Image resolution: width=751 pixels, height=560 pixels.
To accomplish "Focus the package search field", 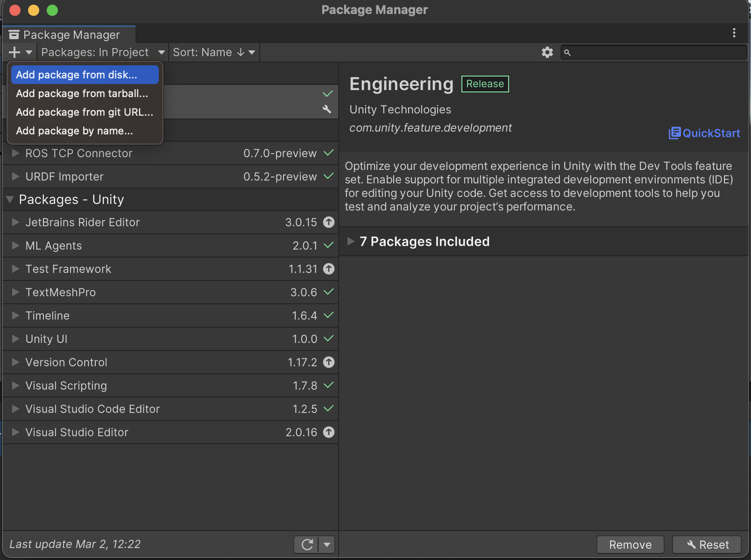I will pos(654,52).
